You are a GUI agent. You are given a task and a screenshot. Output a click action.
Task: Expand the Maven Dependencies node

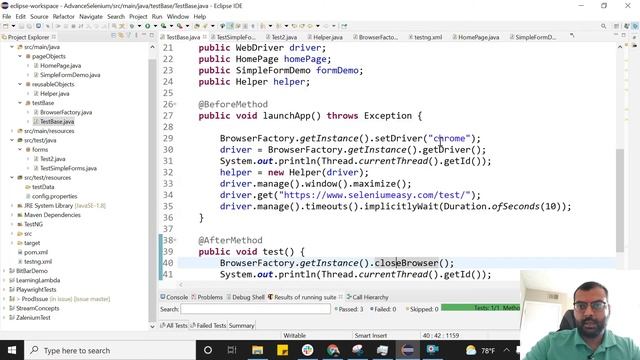click(12, 215)
